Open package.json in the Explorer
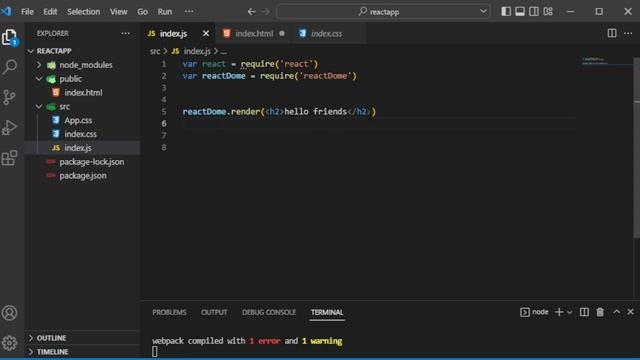Screen dimensions: 640x360 click(82, 176)
